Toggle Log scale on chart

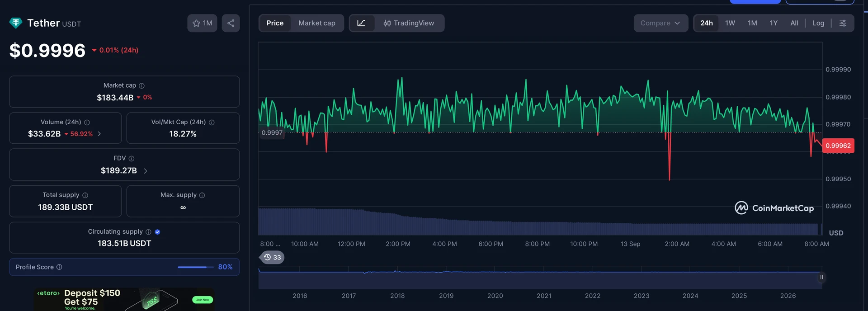coord(818,23)
